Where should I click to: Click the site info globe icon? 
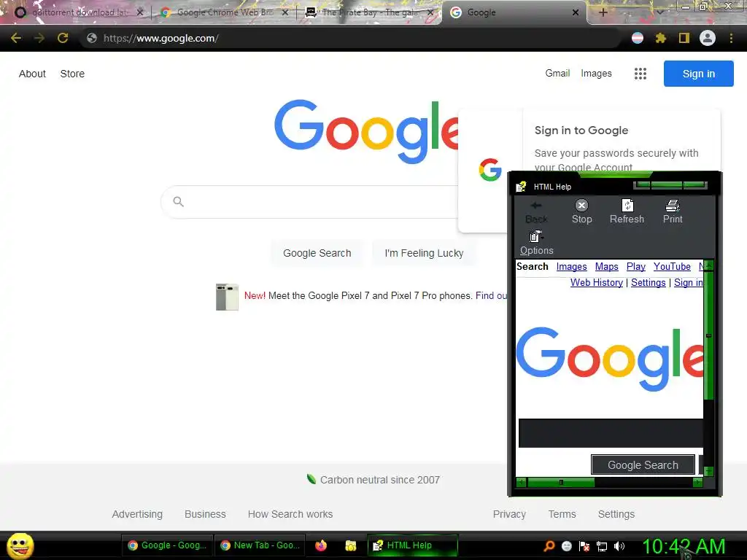(92, 38)
